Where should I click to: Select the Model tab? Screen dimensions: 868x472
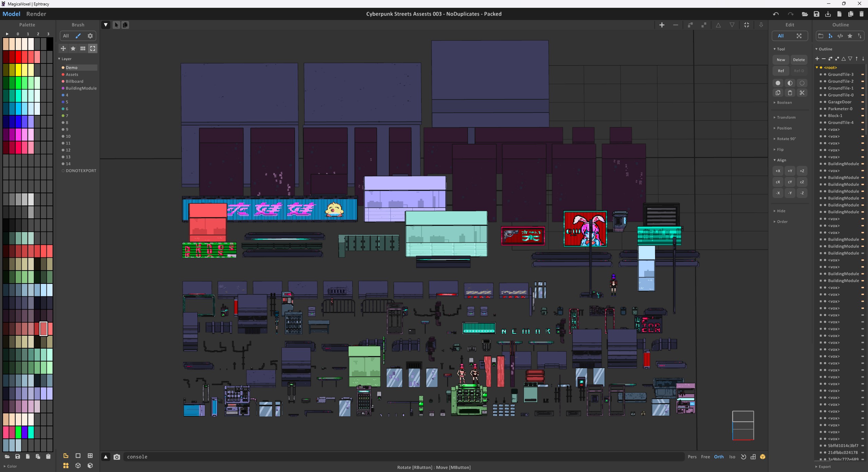pyautogui.click(x=12, y=14)
